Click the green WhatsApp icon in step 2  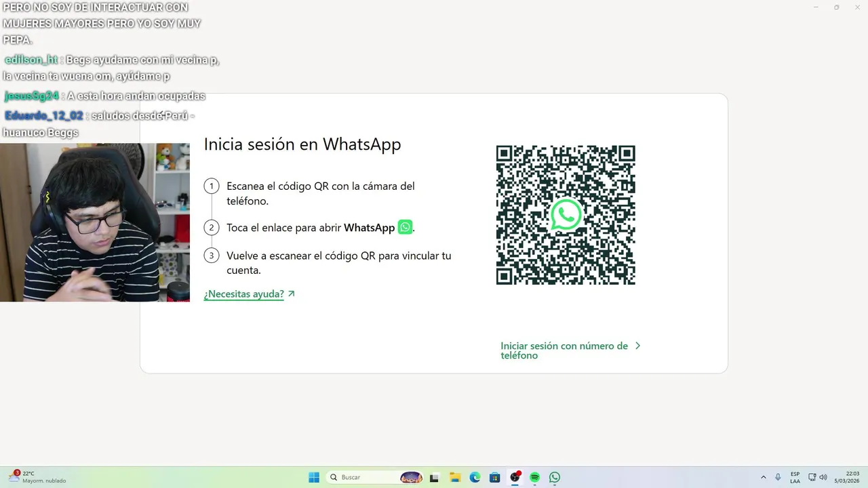pos(405,227)
